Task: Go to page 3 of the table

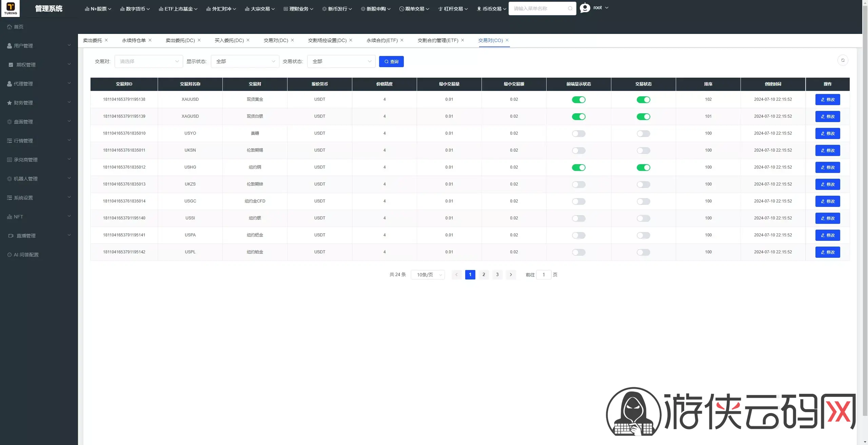Action: pos(497,275)
